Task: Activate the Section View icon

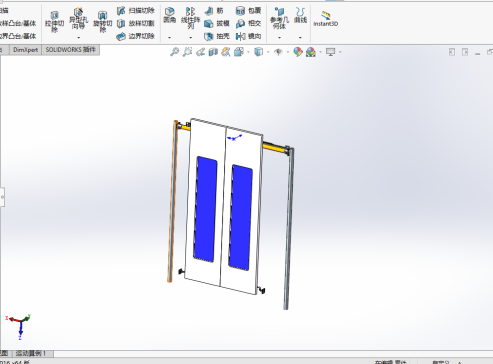Action: [213, 52]
